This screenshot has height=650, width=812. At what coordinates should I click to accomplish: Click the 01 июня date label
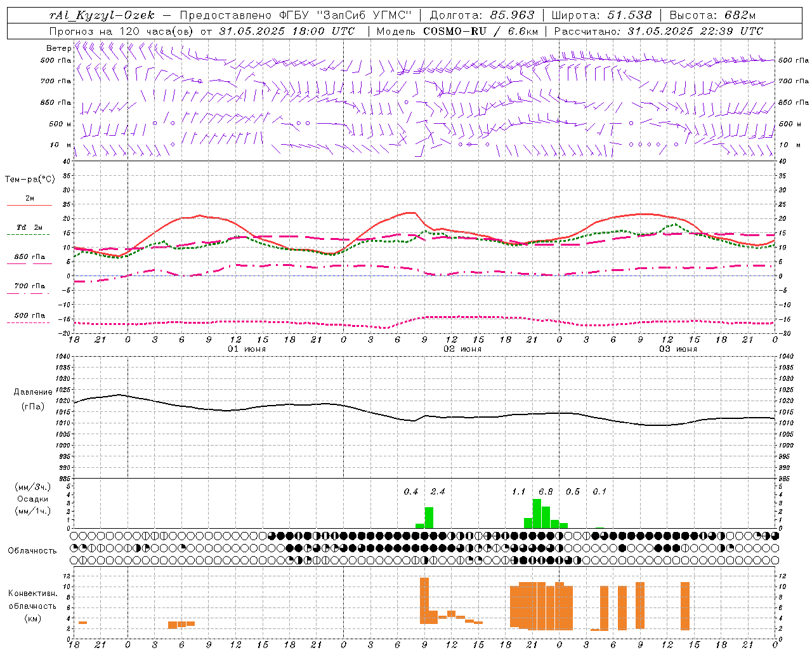tap(247, 349)
